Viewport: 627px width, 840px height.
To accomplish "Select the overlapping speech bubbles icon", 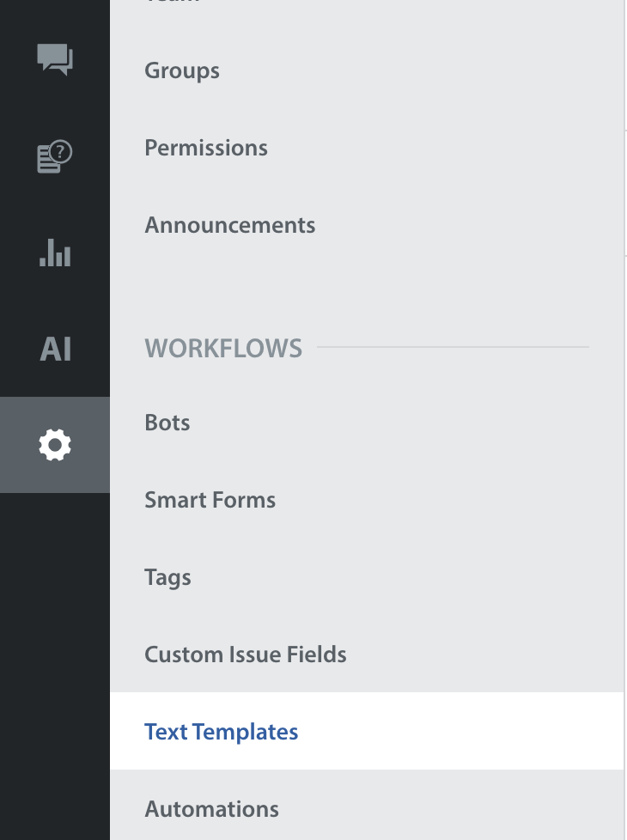I will click(x=55, y=60).
